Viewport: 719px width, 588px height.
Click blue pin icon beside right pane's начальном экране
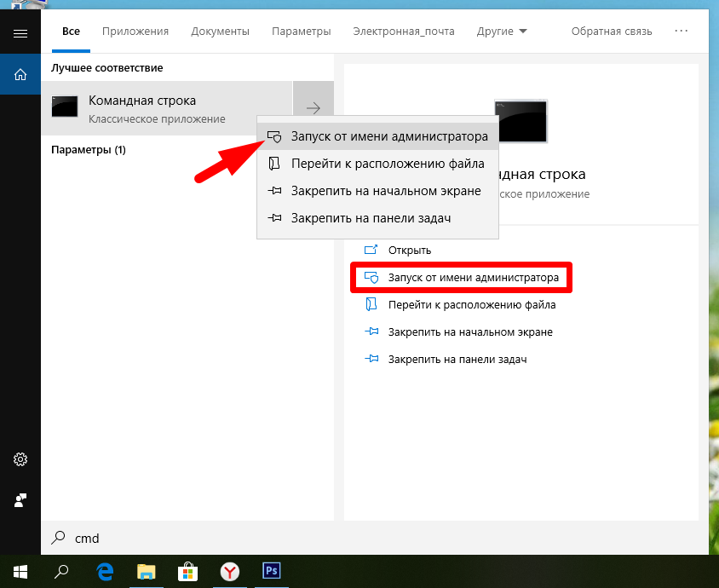[x=371, y=331]
